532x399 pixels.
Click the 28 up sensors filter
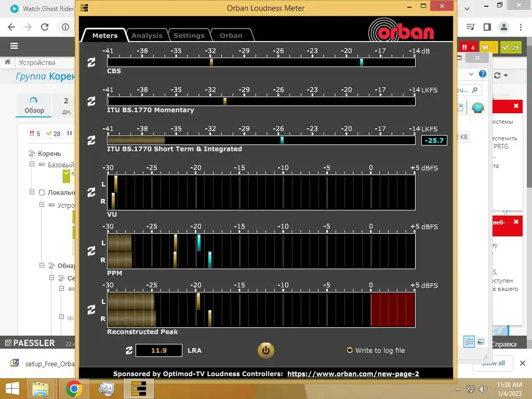[x=54, y=134]
